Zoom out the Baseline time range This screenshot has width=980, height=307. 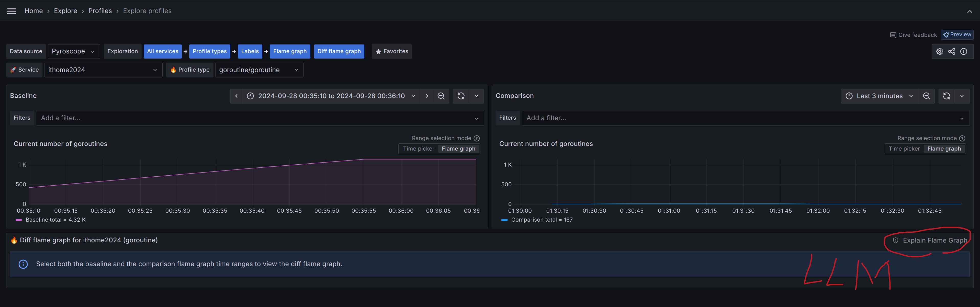pos(441,96)
